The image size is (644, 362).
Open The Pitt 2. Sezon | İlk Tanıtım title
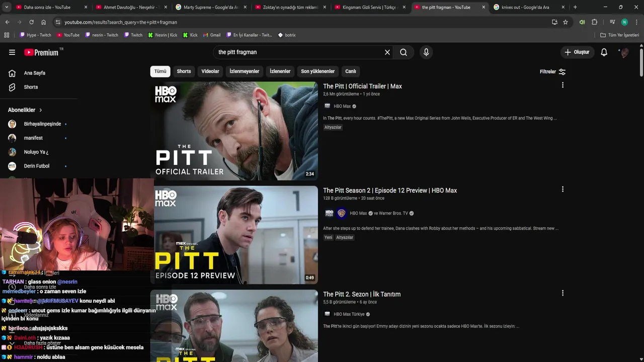[362, 294]
